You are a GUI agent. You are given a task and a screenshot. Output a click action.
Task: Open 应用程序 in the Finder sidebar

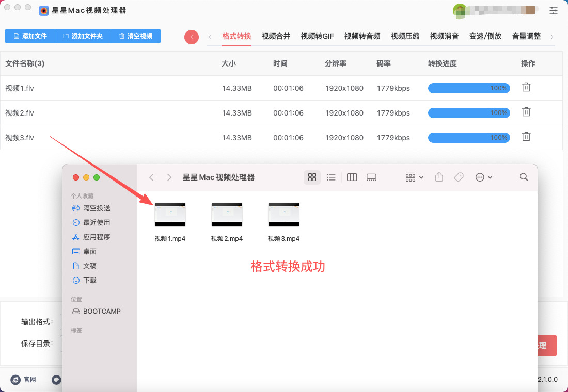click(91, 237)
